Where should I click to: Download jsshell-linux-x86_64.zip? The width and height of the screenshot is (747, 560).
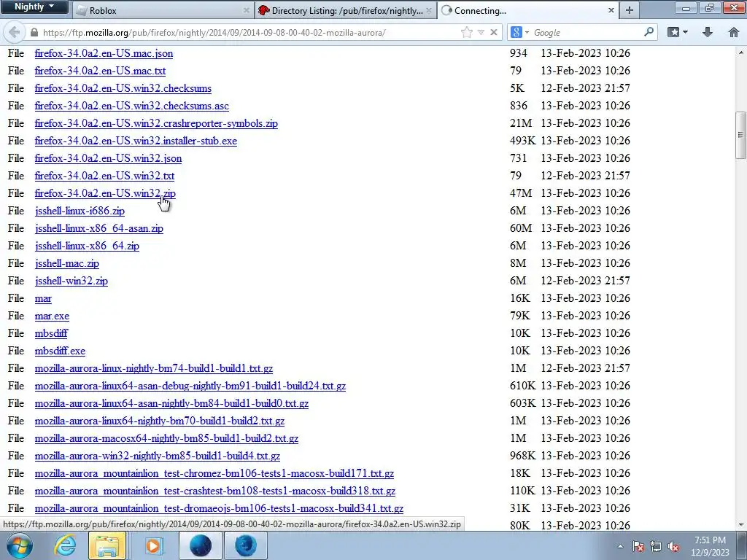pos(87,246)
